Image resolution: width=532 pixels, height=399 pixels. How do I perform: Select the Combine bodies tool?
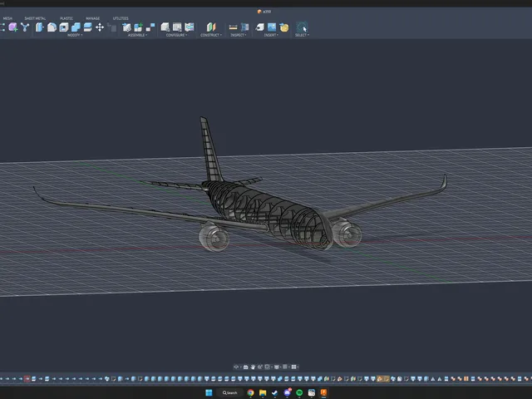[76, 27]
